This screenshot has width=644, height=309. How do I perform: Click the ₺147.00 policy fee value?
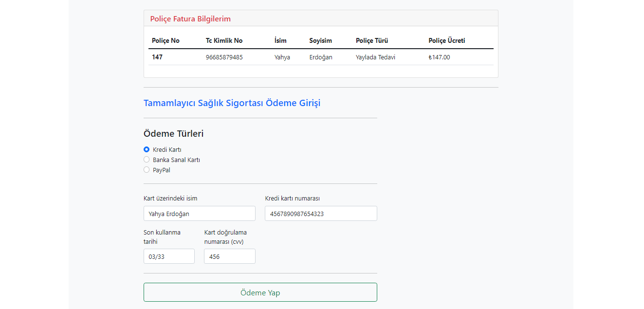[x=439, y=57]
